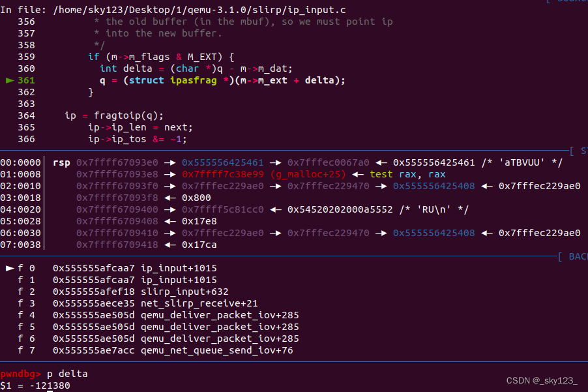Click the value 0x800 in stack row 03
This screenshot has height=392, width=588.
tap(196, 198)
